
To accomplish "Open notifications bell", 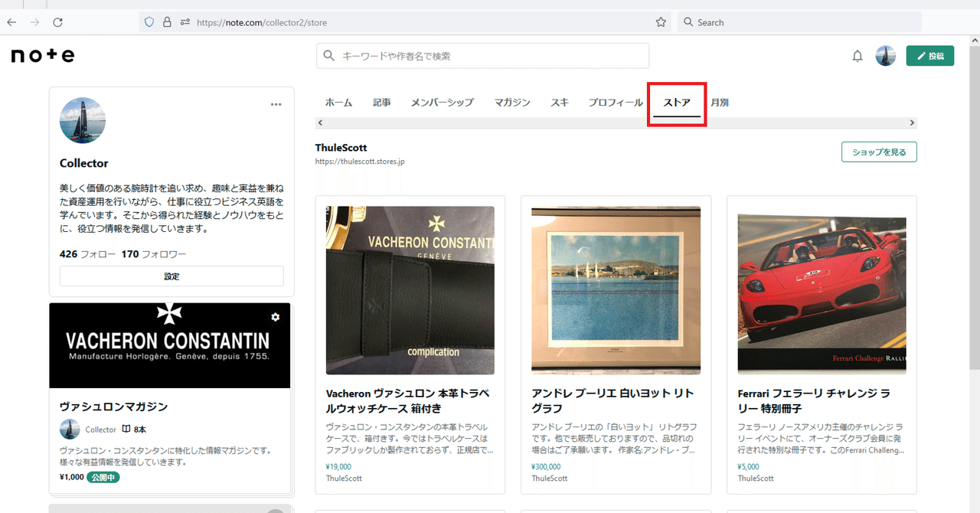I will tap(857, 56).
